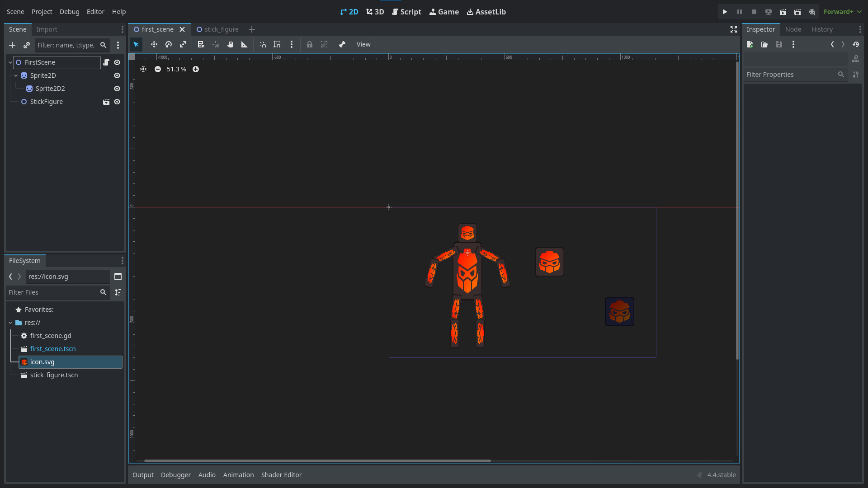Image resolution: width=868 pixels, height=488 pixels.
Task: Enable grid snap in the canvas toolbar
Action: (277, 44)
